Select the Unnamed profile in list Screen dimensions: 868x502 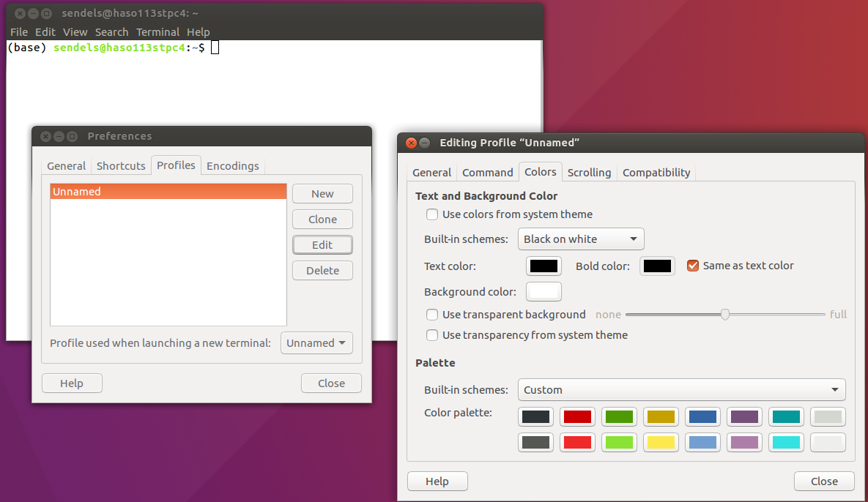click(x=168, y=192)
